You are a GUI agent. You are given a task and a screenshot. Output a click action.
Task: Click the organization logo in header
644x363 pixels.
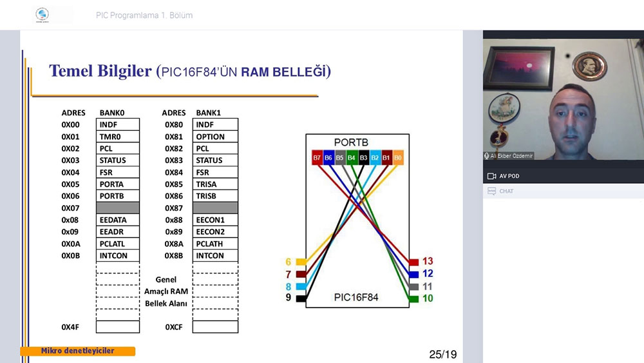pyautogui.click(x=43, y=15)
